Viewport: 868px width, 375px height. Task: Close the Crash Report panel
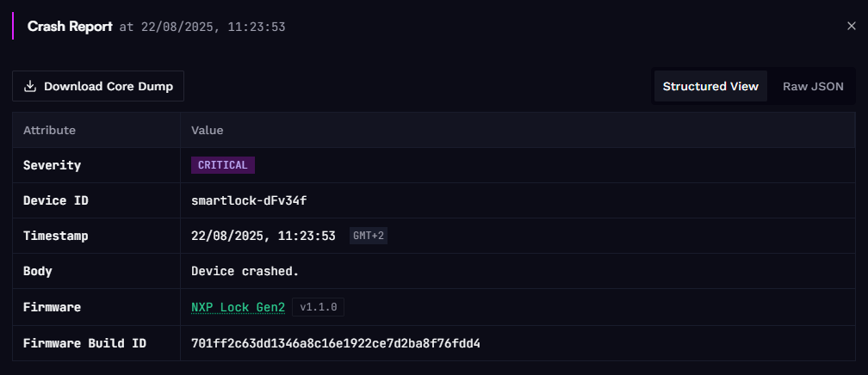pos(852,26)
